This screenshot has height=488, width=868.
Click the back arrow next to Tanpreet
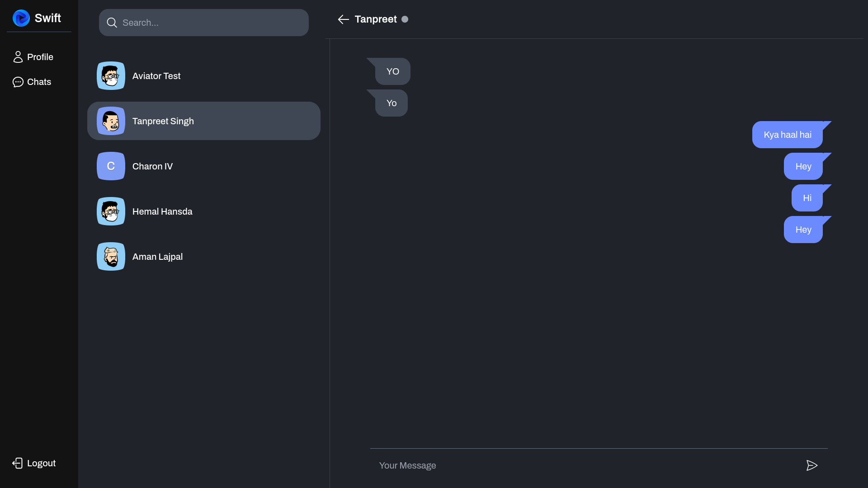(x=343, y=19)
